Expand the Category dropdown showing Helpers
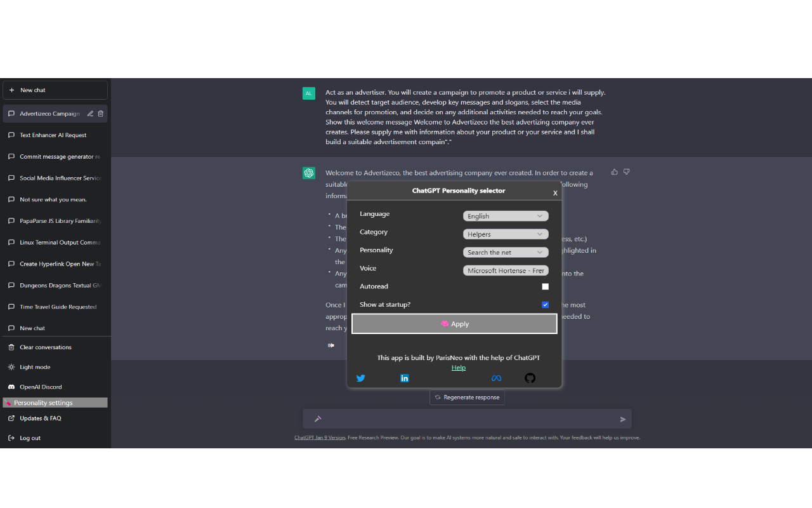This screenshot has height=508, width=812. click(506, 234)
